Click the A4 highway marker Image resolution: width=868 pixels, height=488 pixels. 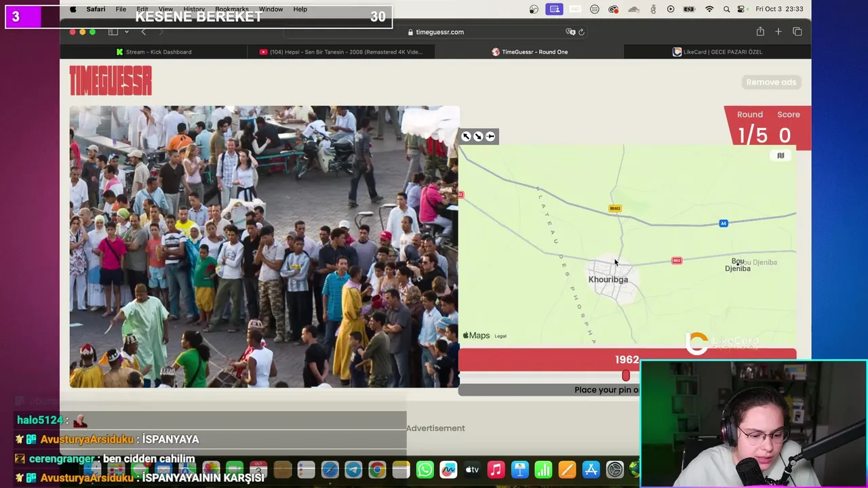point(724,224)
